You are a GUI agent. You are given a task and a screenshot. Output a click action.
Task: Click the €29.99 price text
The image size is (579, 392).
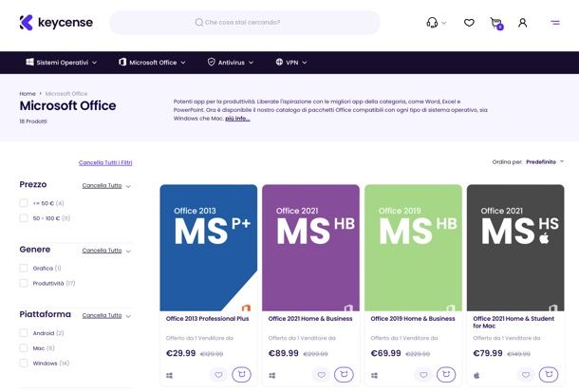click(181, 353)
